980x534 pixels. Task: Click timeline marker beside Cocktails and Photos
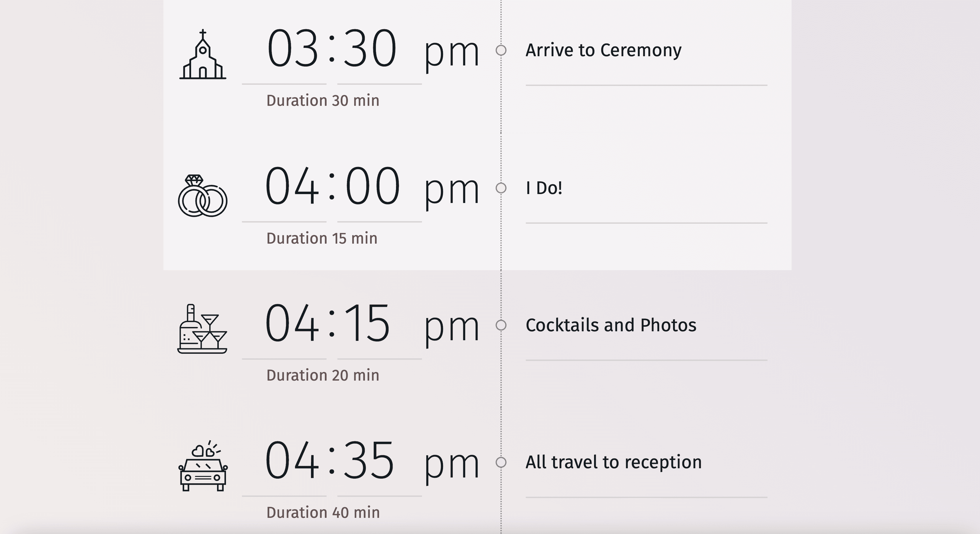[x=501, y=325]
